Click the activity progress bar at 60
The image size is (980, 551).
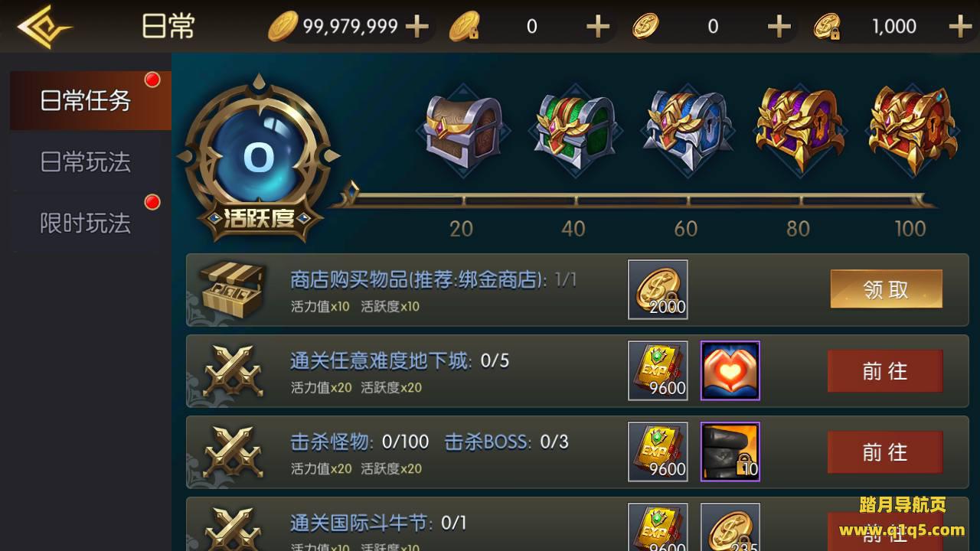[x=687, y=201]
